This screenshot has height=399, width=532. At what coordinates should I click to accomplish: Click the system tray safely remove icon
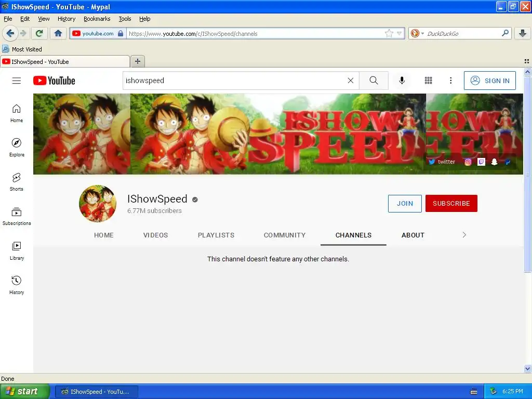[x=493, y=392]
